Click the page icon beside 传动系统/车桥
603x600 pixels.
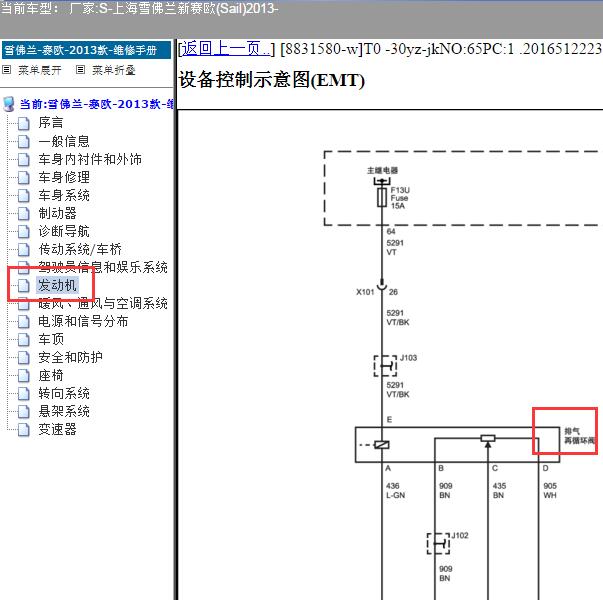click(23, 250)
